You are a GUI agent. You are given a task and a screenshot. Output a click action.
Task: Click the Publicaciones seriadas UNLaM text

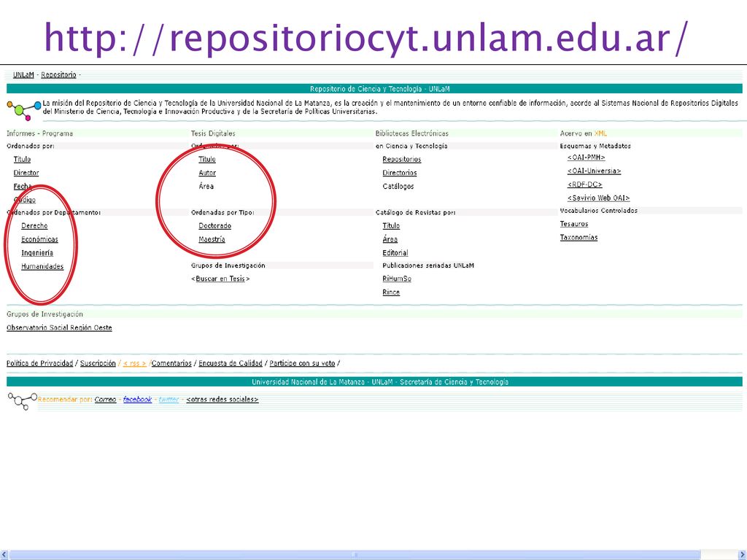pyautogui.click(x=428, y=265)
